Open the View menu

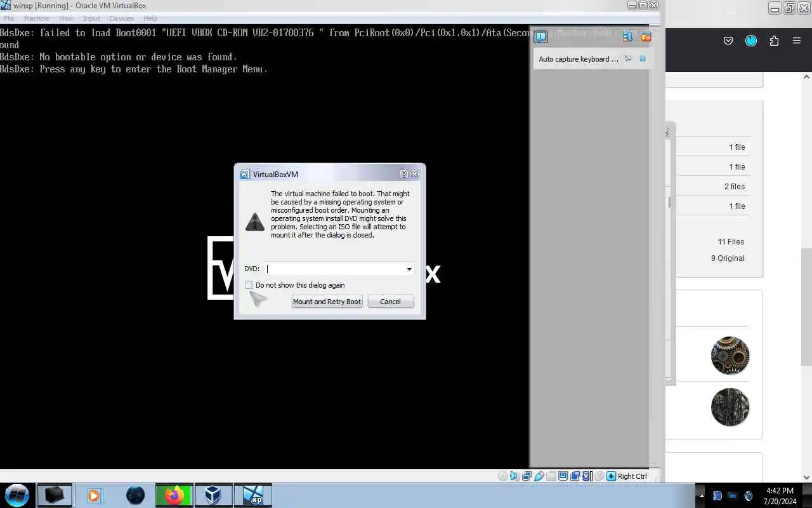pos(66,18)
